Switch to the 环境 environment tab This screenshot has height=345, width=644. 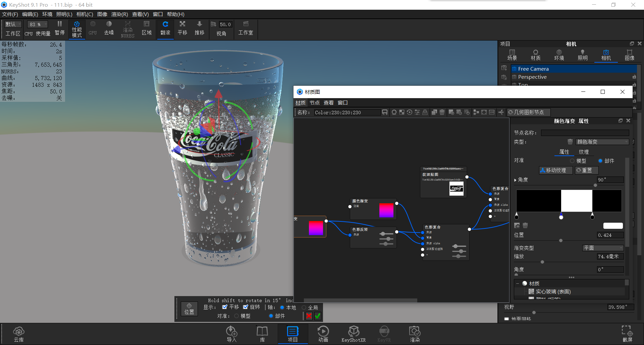[x=559, y=55]
